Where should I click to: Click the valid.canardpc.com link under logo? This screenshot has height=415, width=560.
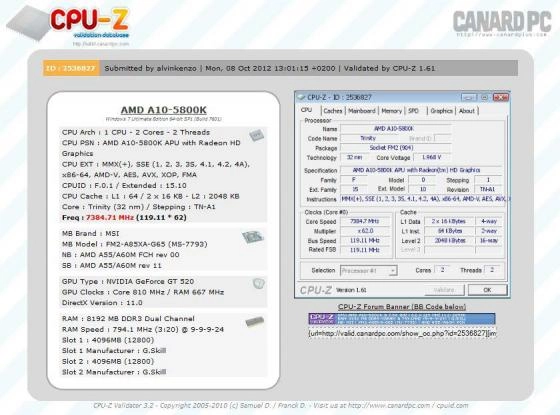101,44
